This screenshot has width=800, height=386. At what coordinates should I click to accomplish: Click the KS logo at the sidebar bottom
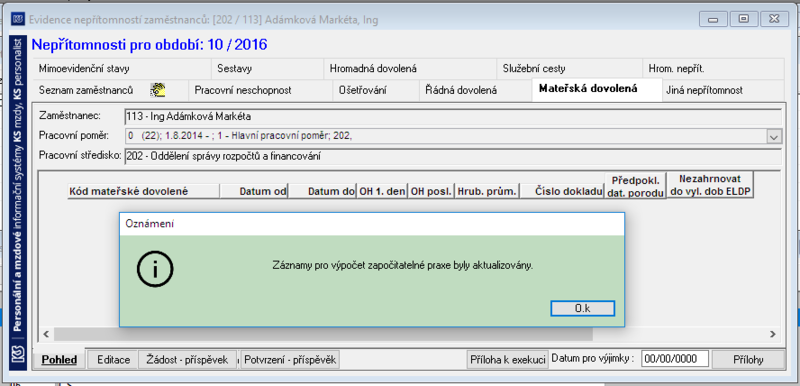point(18,354)
